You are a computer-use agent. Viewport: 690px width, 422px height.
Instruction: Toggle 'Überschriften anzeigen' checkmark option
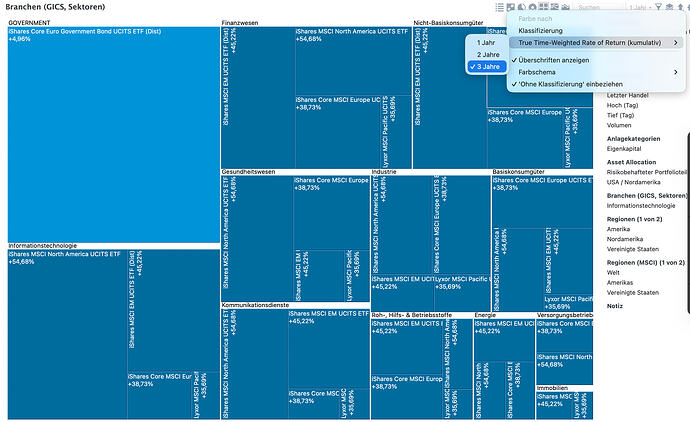554,59
